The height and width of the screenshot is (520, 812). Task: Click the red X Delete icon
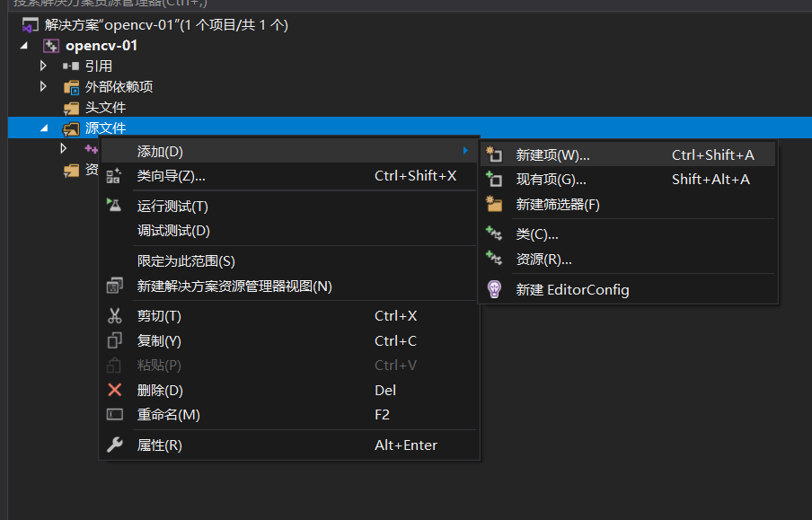114,390
